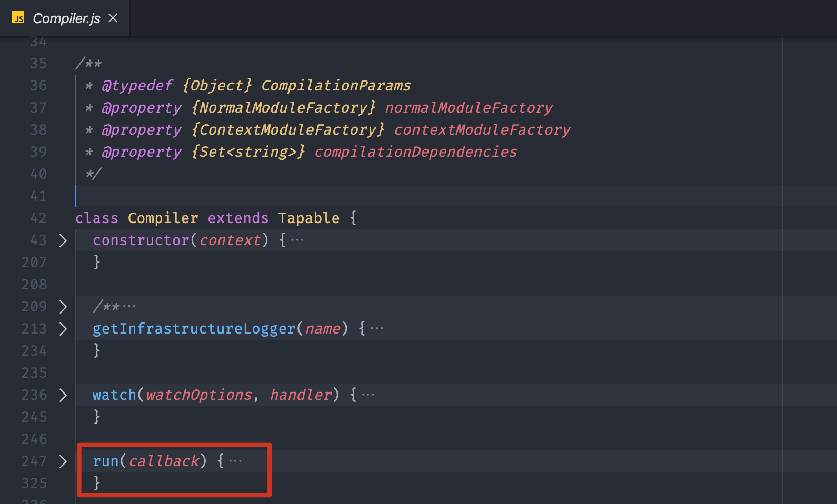Click line number 42 in the gutter
This screenshot has width=837, height=504.
pos(38,218)
